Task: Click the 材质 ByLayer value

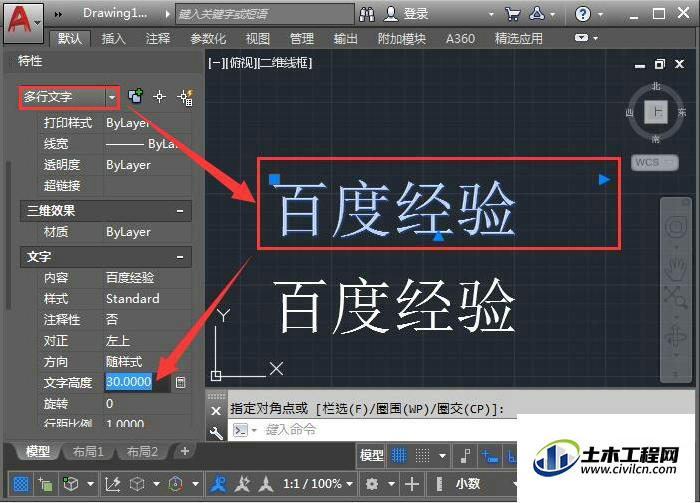Action: (128, 232)
